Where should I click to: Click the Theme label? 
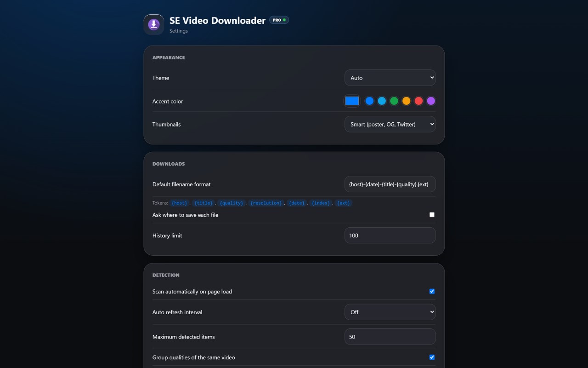coord(161,78)
